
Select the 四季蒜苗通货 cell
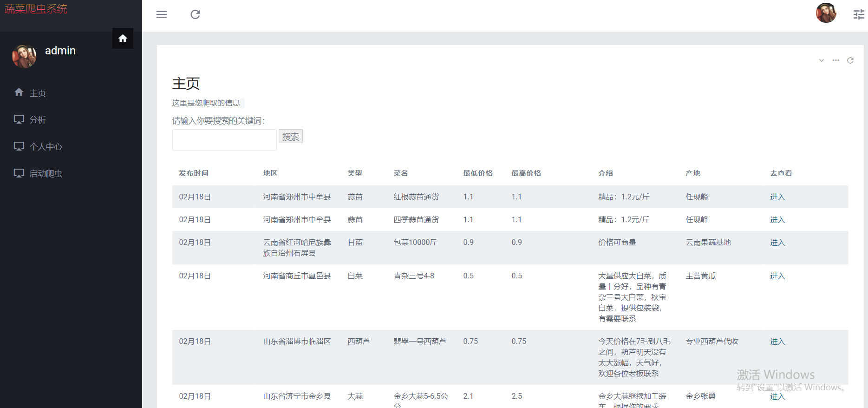pyautogui.click(x=416, y=220)
